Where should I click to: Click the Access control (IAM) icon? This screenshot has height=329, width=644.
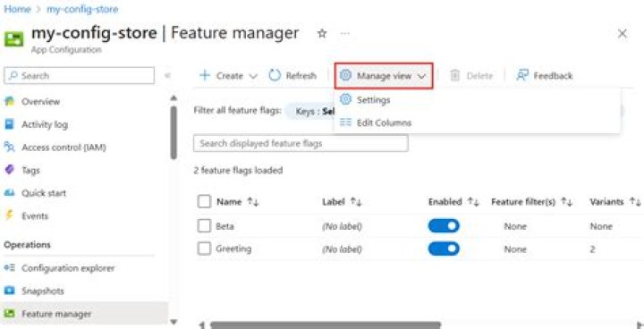pos(9,147)
